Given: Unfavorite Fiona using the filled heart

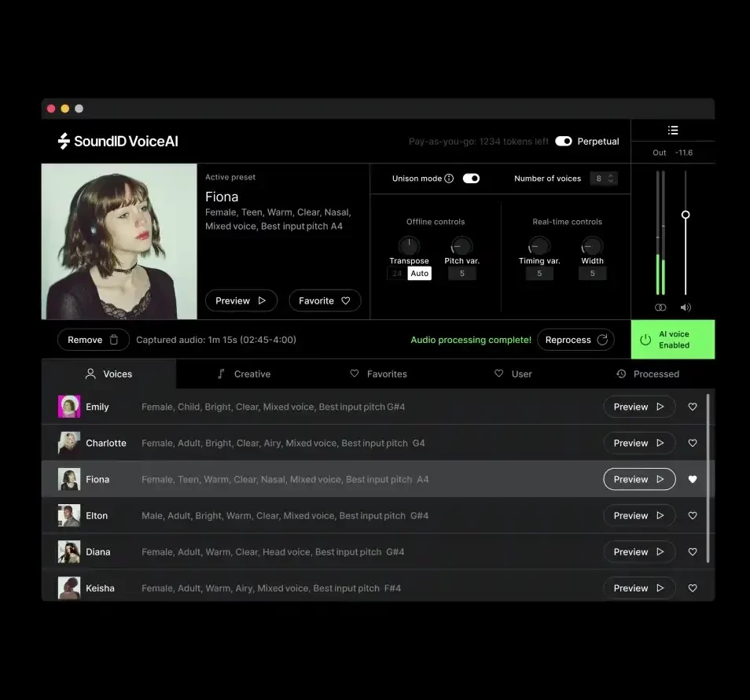Looking at the screenshot, I should tap(693, 480).
